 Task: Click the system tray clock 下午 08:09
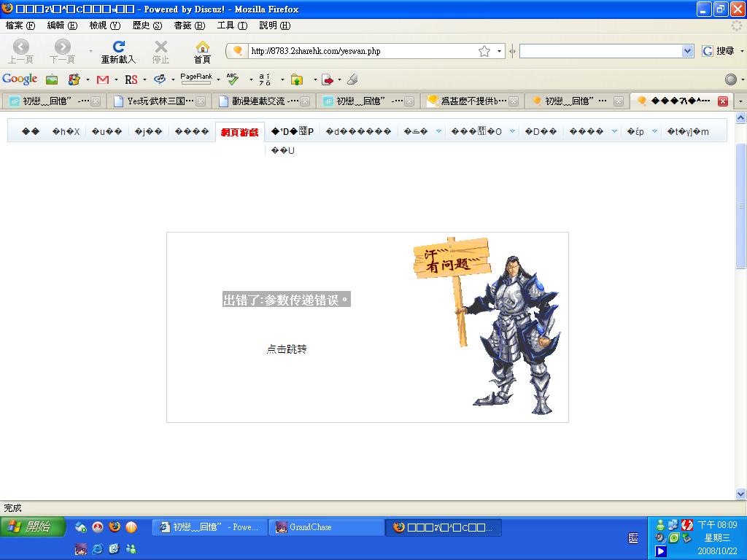[717, 525]
